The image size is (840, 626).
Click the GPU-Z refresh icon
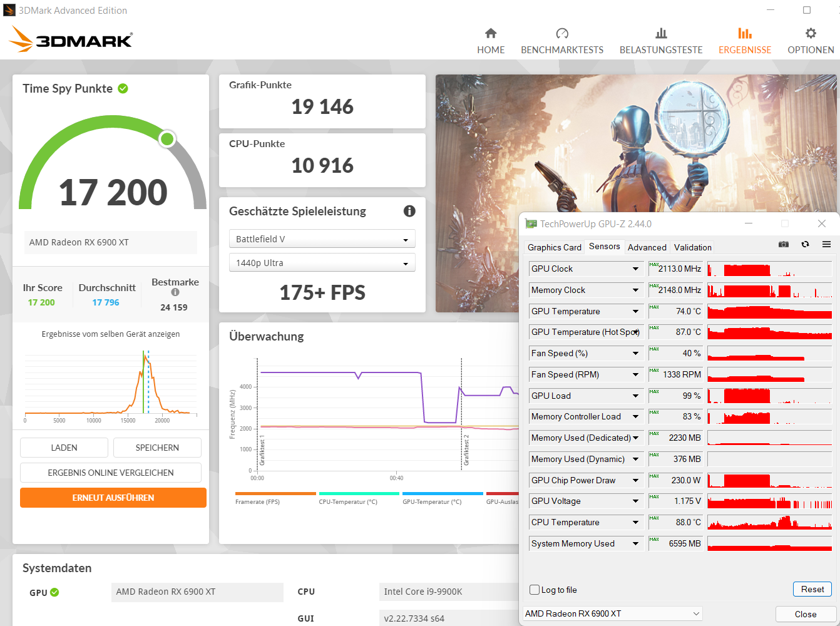pos(805,244)
